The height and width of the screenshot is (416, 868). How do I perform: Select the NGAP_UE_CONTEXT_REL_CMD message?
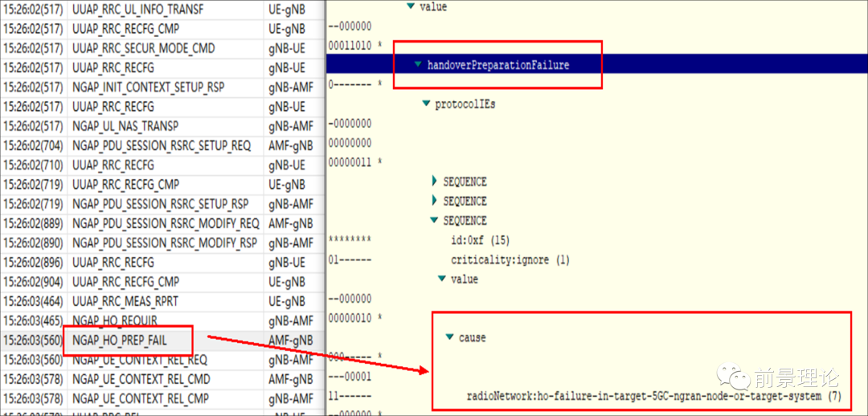140,379
